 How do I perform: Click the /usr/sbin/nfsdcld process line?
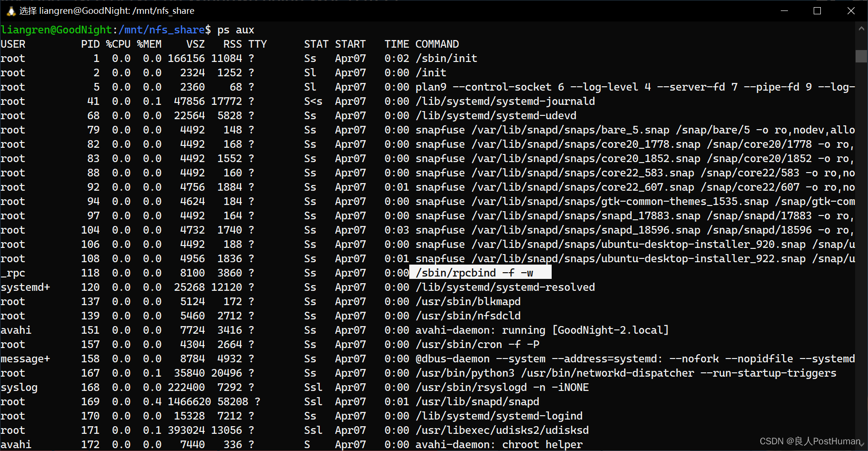(468, 316)
